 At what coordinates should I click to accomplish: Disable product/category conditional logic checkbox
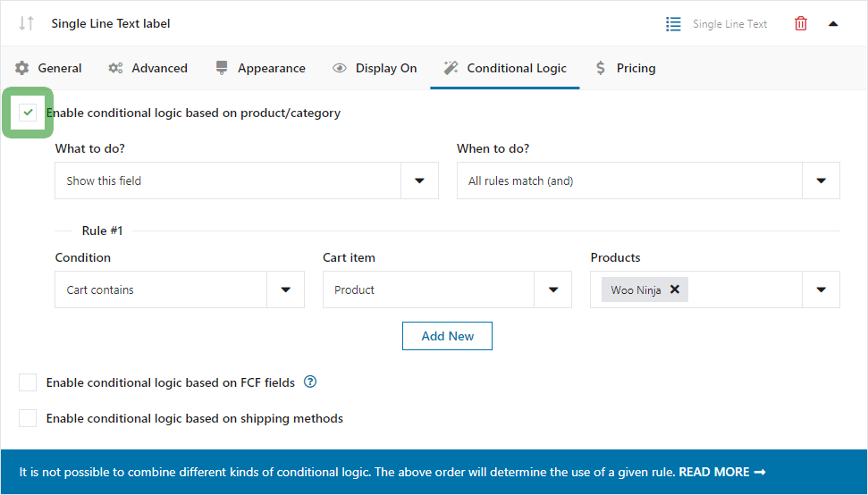[29, 113]
